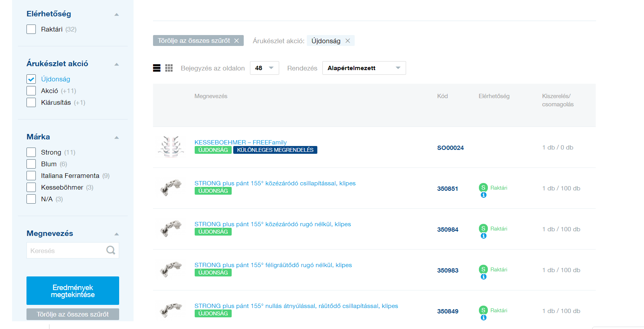Screen dimensions: 644x329
Task: Click search magnifier in Megnevezés filter
Action: tap(111, 250)
